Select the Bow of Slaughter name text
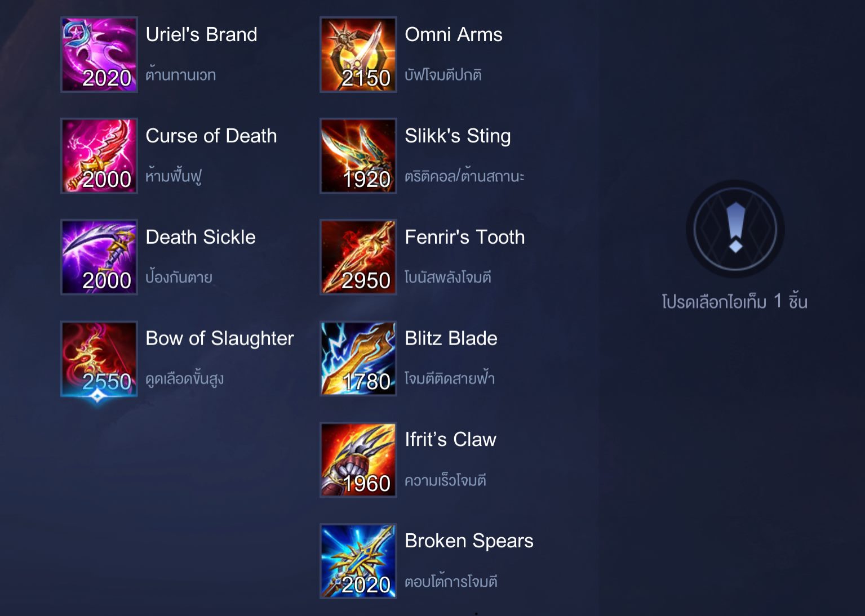865x616 pixels. point(220,338)
